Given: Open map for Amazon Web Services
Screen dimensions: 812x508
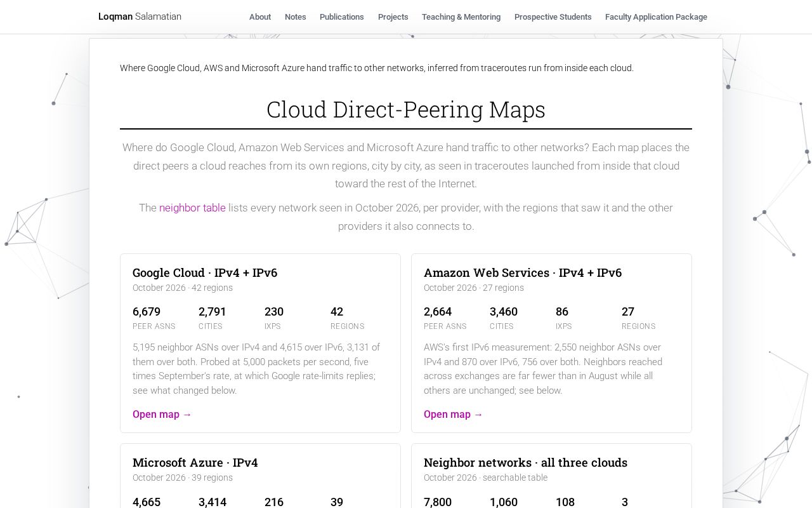Looking at the screenshot, I should pyautogui.click(x=454, y=414).
